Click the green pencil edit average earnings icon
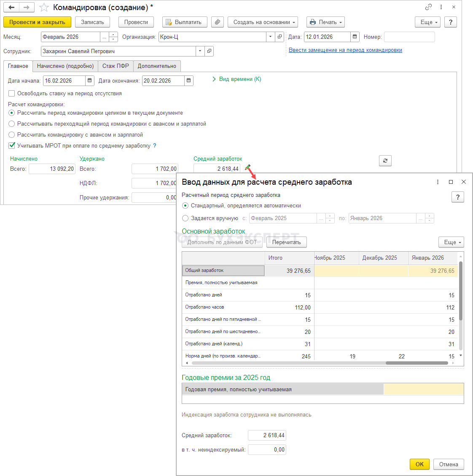This screenshot has height=476, width=473. [x=247, y=167]
